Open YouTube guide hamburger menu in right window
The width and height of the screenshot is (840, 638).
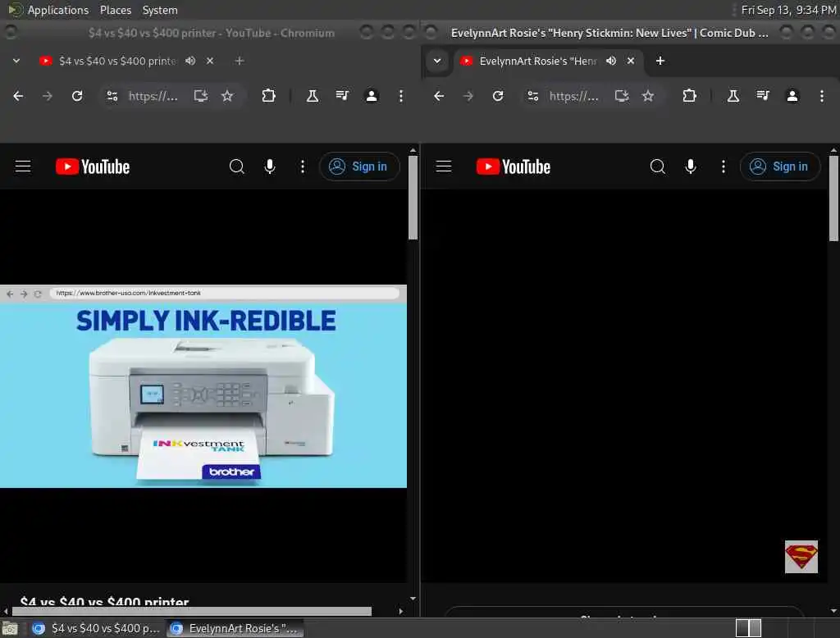444,166
